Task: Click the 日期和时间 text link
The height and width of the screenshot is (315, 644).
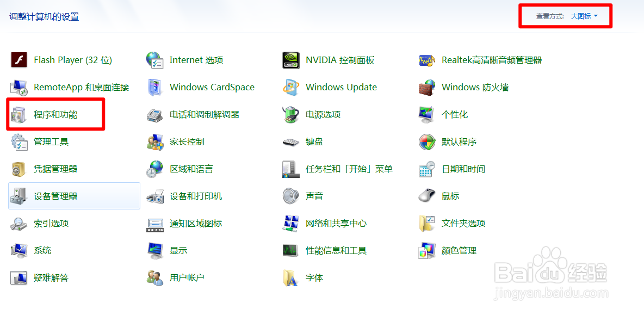Action: pyautogui.click(x=463, y=169)
